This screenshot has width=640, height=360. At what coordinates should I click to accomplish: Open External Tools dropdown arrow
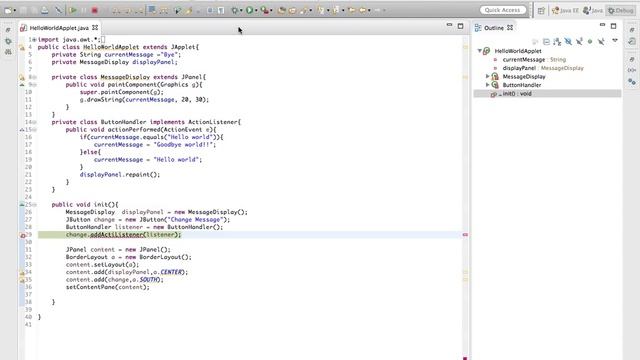pos(271,11)
